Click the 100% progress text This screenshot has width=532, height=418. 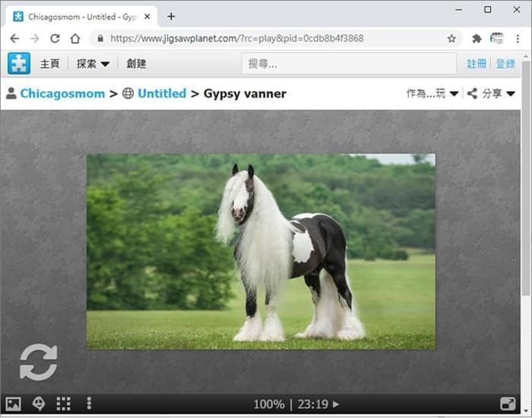tap(269, 404)
